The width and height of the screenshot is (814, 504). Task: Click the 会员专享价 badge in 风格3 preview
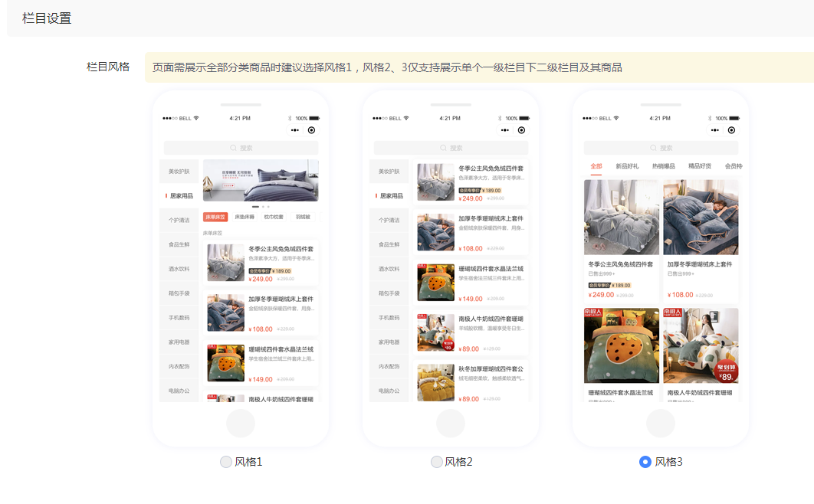click(599, 285)
